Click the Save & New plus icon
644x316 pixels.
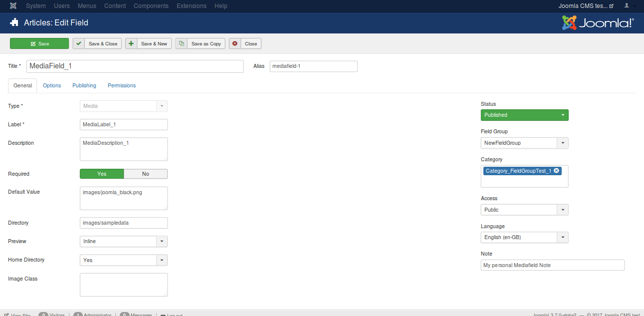coord(131,44)
